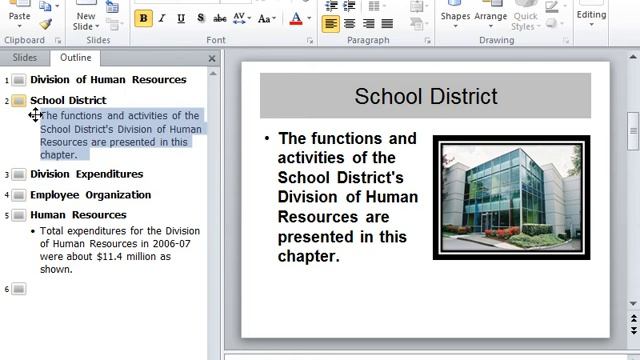Open the Paragraph dialog launcher

click(x=427, y=40)
